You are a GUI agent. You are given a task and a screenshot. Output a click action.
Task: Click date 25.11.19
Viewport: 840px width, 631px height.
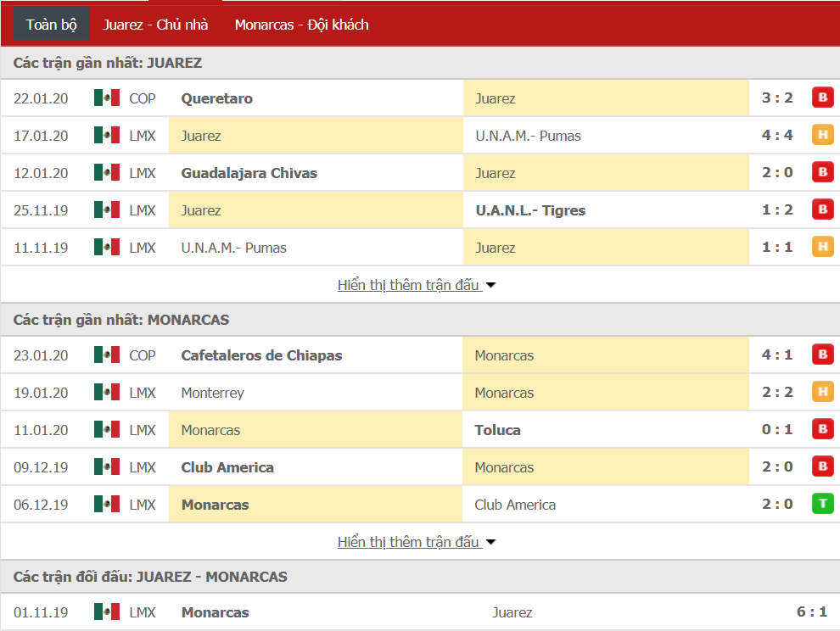coord(41,210)
